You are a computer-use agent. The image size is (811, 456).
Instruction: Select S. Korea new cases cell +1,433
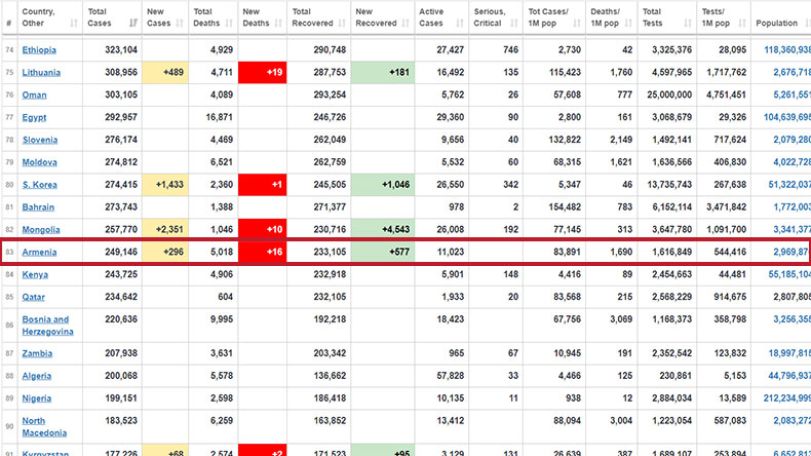[x=166, y=185]
